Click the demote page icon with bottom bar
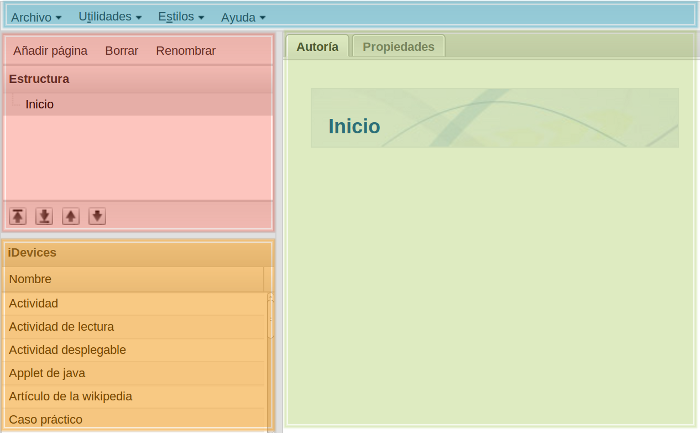The width and height of the screenshot is (700, 433). (44, 216)
